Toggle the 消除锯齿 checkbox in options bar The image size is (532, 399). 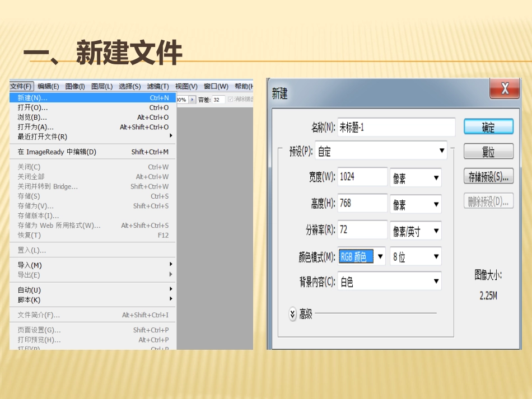[x=230, y=99]
